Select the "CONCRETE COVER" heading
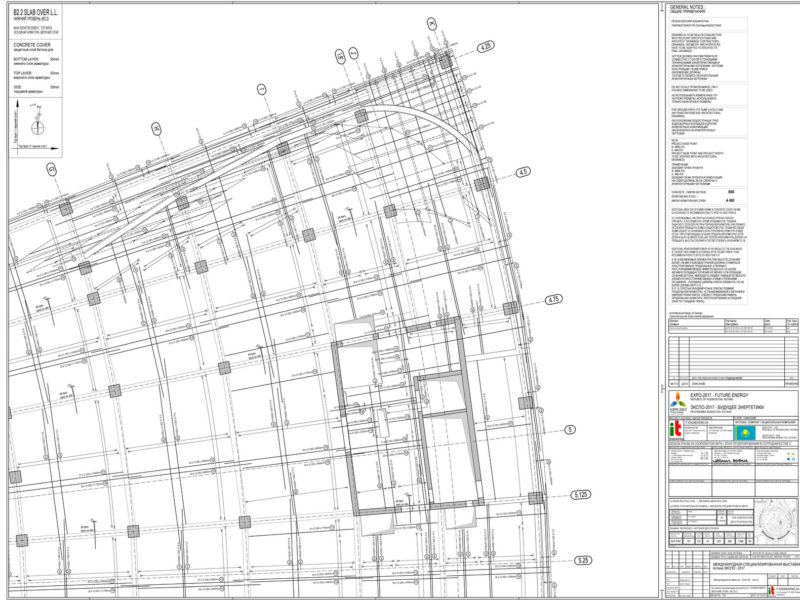 (x=31, y=45)
